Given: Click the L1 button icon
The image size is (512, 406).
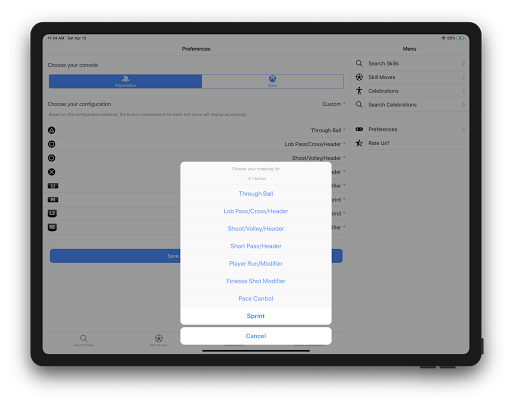Looking at the screenshot, I should 53,186.
